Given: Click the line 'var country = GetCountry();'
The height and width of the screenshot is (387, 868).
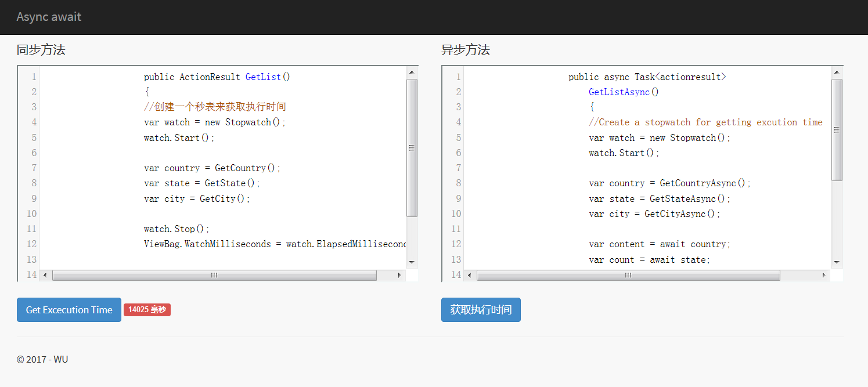Looking at the screenshot, I should 213,168.
